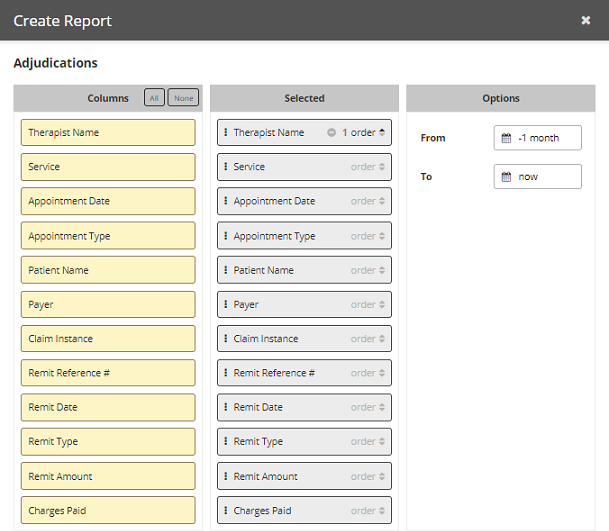The image size is (609, 531).
Task: Click drag handle of selected Remit Reference #
Action: tap(226, 373)
